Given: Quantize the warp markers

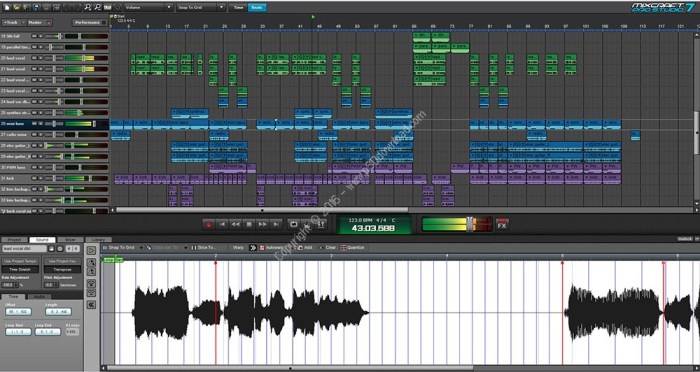Looking at the screenshot, I should [353, 247].
